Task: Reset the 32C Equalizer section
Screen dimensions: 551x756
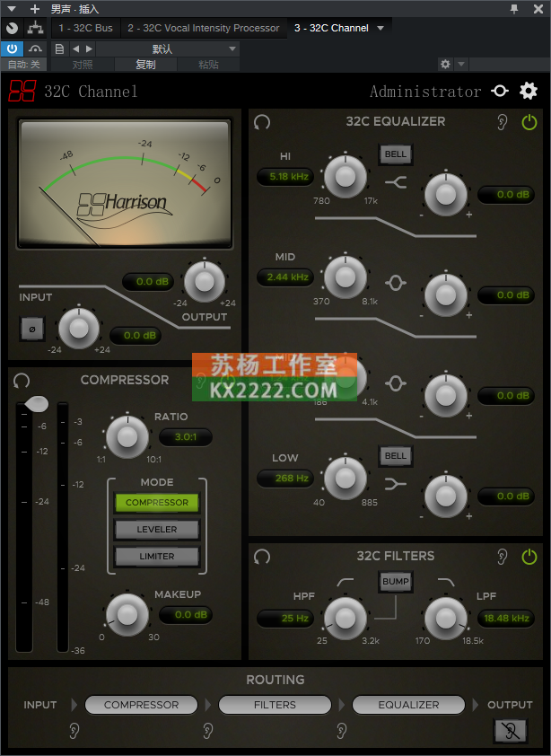Action: point(262,122)
